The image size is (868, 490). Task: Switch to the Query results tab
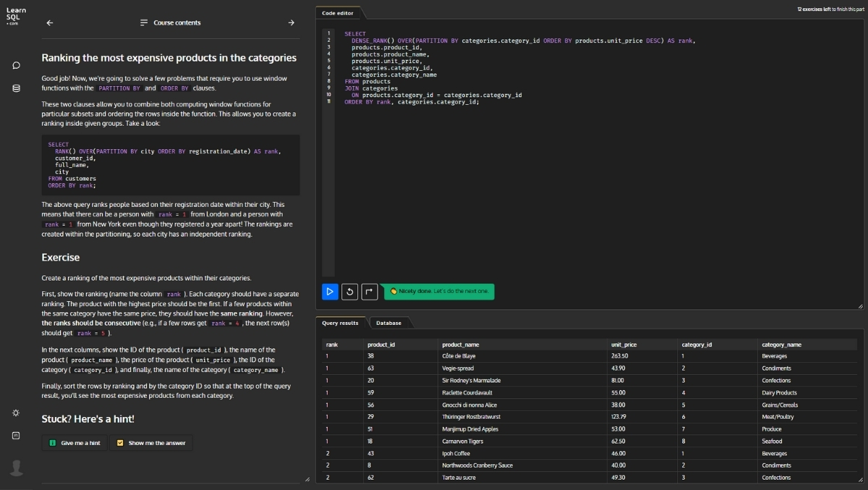click(340, 323)
